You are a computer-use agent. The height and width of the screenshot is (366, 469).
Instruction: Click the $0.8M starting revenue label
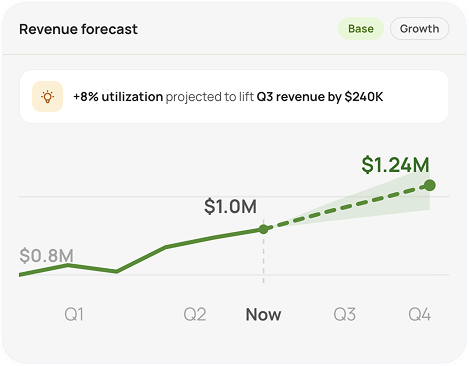coord(46,256)
